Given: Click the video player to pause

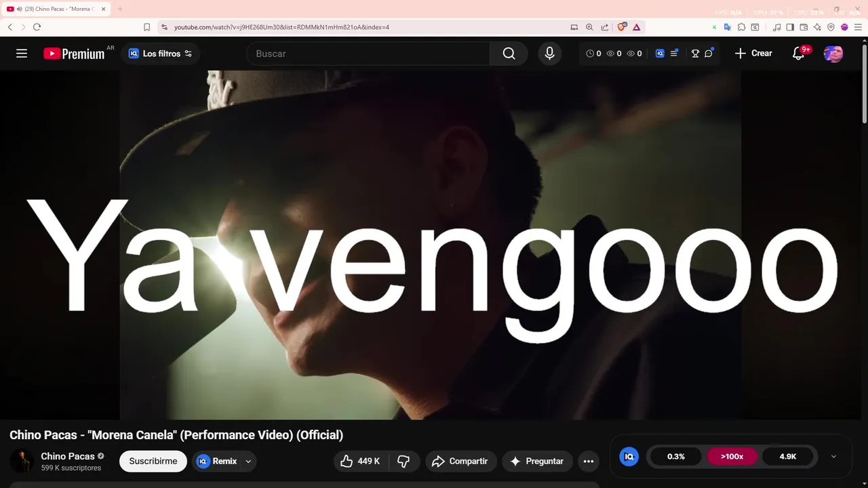Looking at the screenshot, I should point(430,244).
